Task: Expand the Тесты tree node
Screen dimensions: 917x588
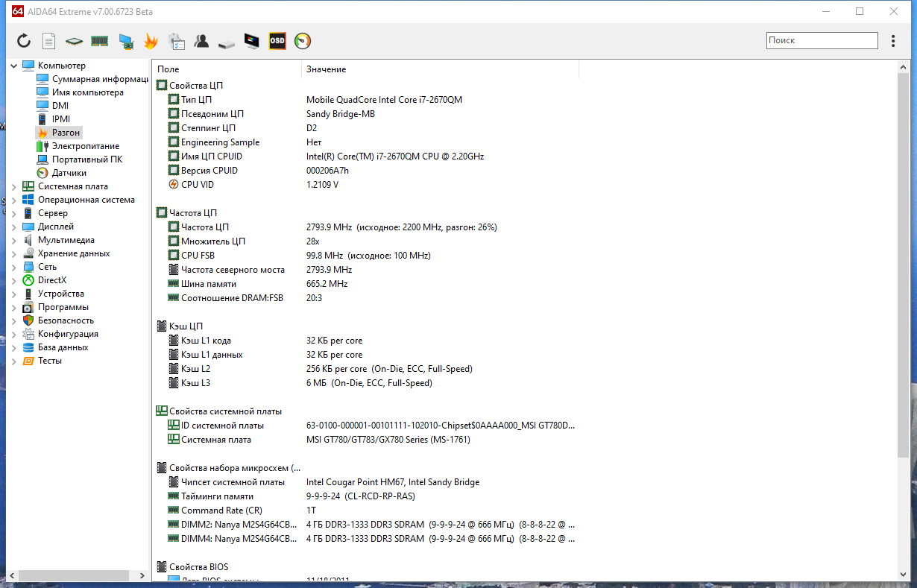Action: (14, 361)
